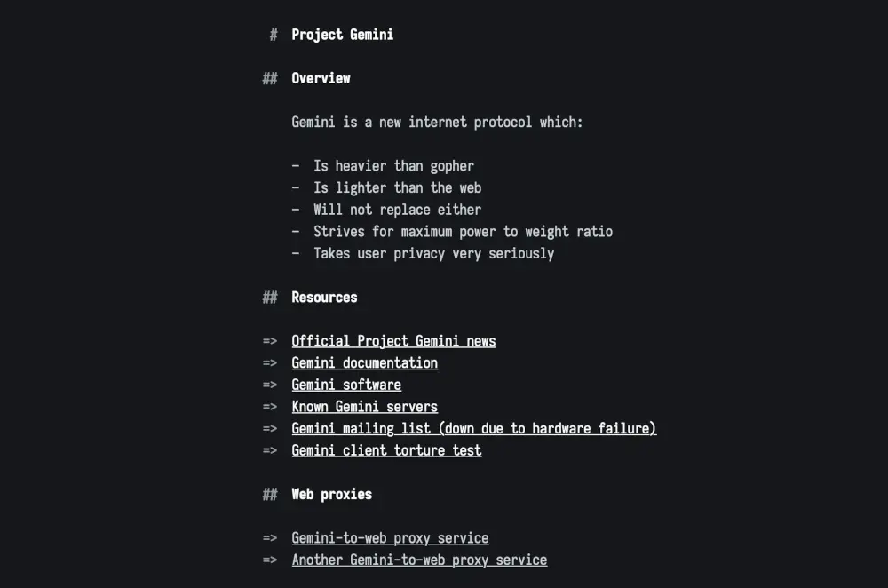This screenshot has height=588, width=888.
Task: Open the Official Project Gemini news link
Action: point(393,341)
